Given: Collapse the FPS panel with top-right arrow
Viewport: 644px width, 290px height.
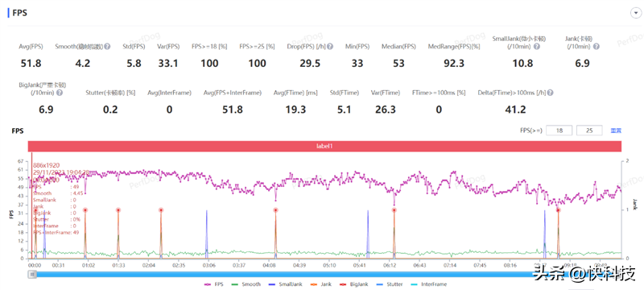Looking at the screenshot, I should pos(634,13).
